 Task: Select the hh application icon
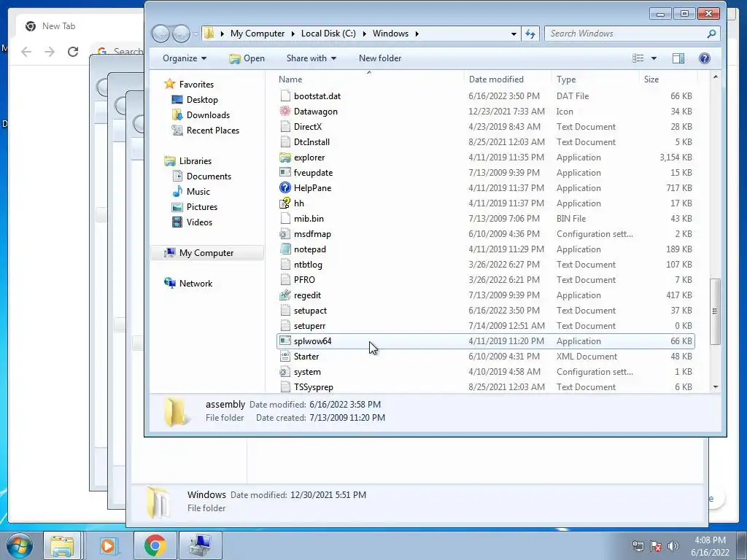click(285, 203)
